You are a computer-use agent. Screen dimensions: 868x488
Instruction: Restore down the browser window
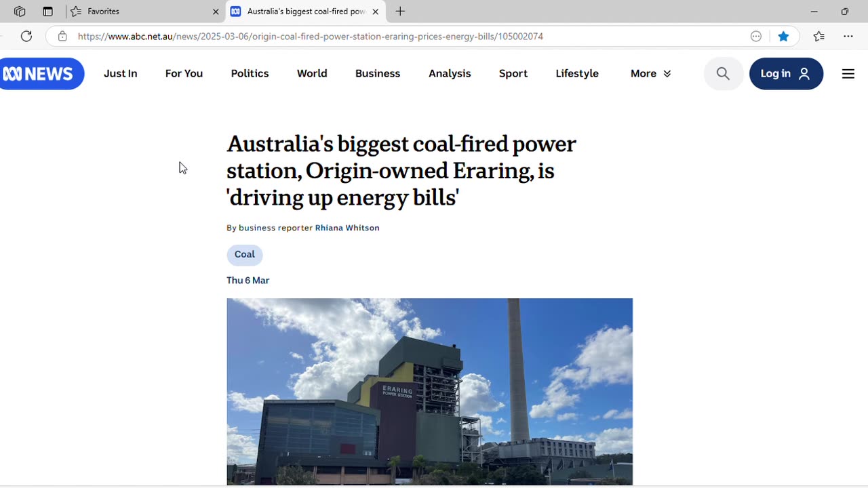click(844, 12)
